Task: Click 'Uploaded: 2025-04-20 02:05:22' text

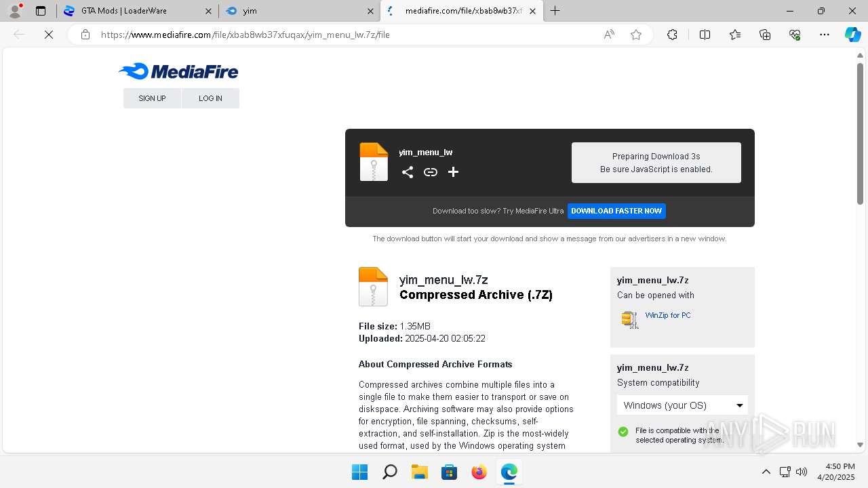Action: pos(422,338)
